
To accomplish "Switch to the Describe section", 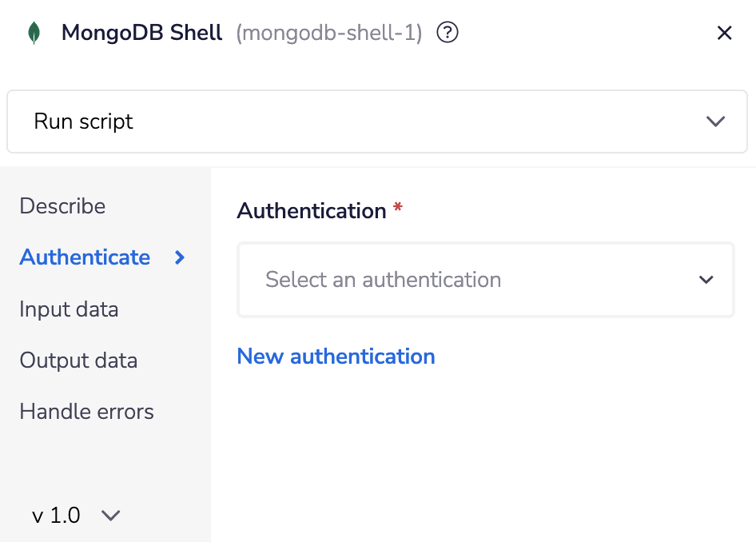I will 62,206.
